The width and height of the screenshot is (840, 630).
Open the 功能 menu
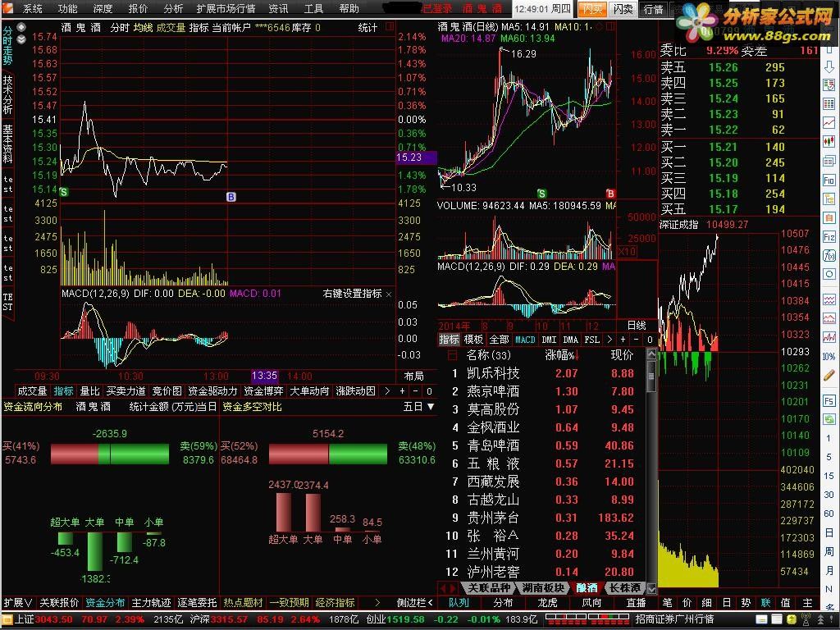(68, 8)
